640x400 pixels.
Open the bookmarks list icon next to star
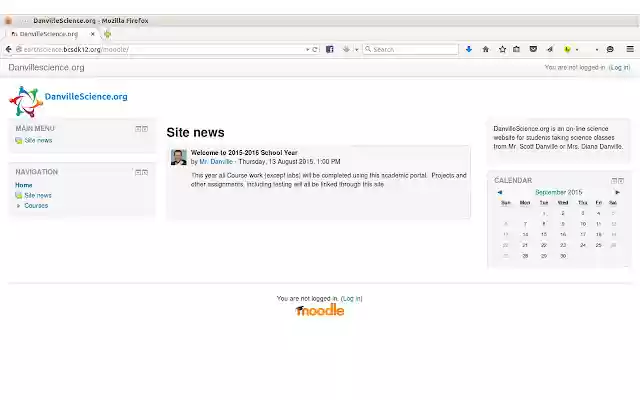pos(516,49)
